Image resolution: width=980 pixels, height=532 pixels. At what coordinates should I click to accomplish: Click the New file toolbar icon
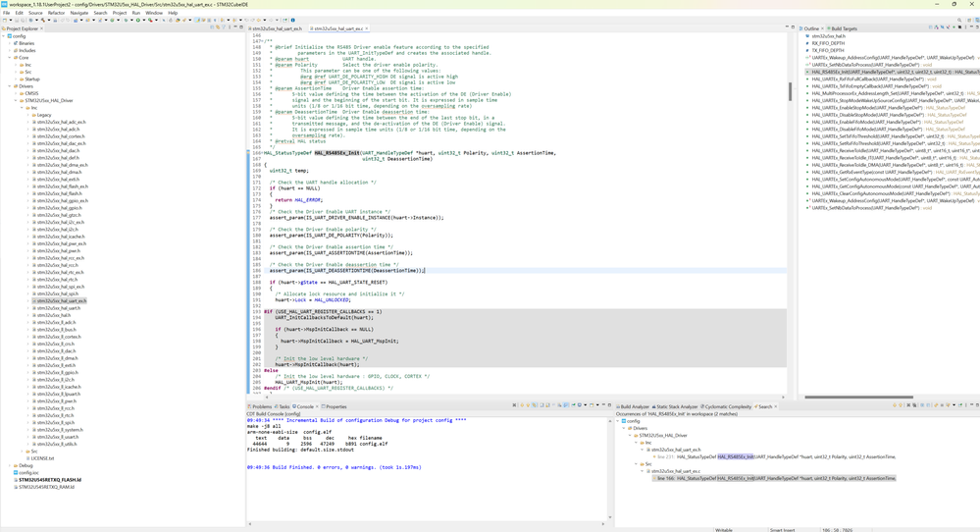[4, 20]
